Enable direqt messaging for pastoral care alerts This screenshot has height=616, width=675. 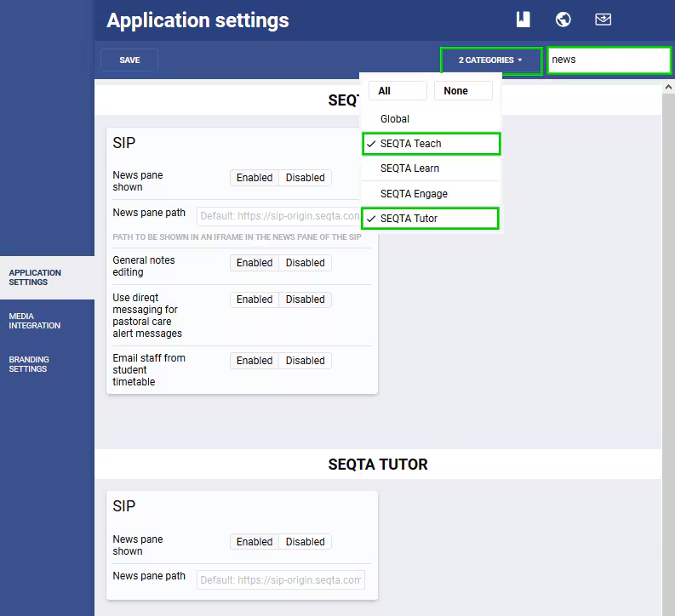coord(255,299)
